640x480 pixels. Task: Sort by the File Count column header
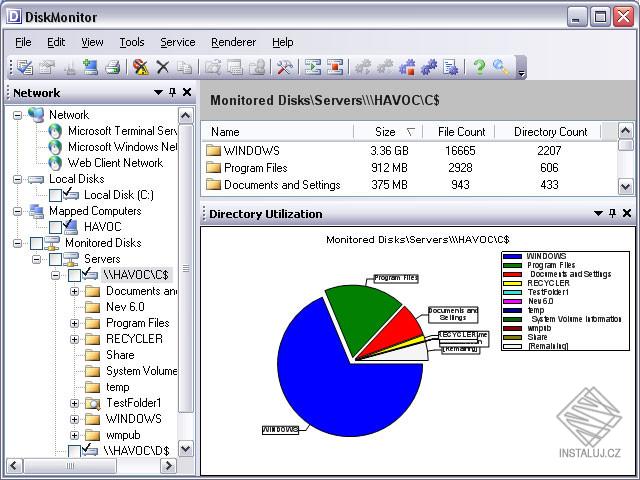[459, 132]
